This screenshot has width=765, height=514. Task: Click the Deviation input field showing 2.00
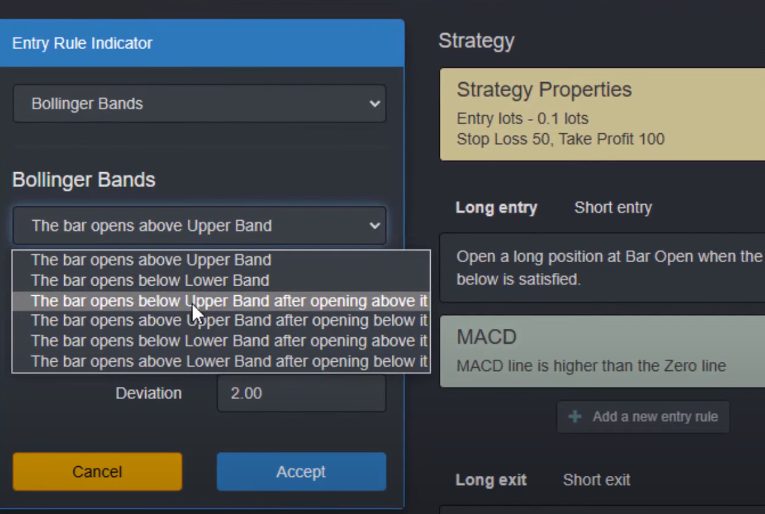[x=302, y=393]
